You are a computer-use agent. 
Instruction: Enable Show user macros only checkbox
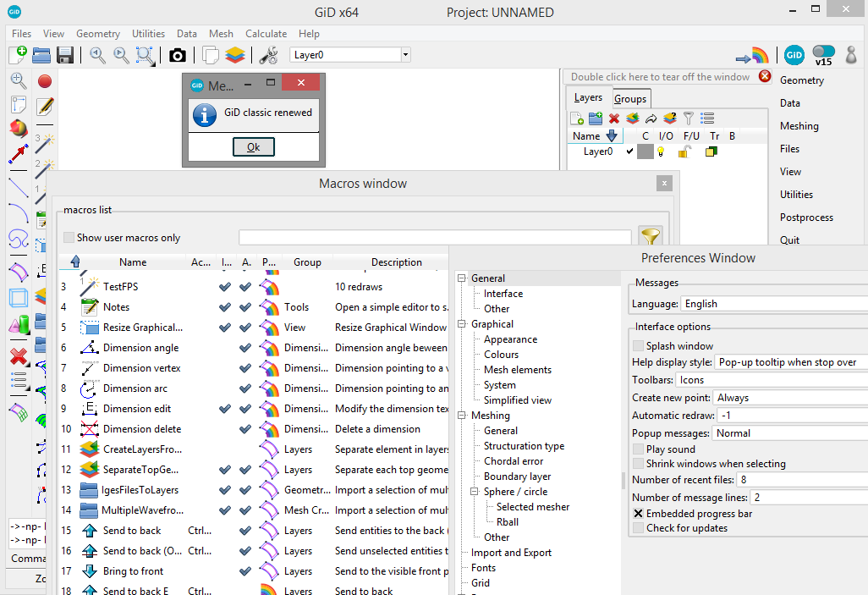(x=69, y=237)
